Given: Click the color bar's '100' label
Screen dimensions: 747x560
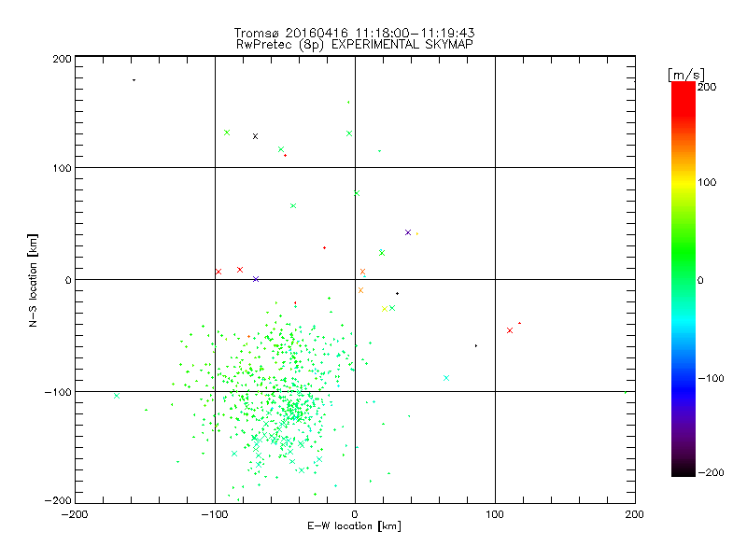Looking at the screenshot, I should tap(707, 182).
